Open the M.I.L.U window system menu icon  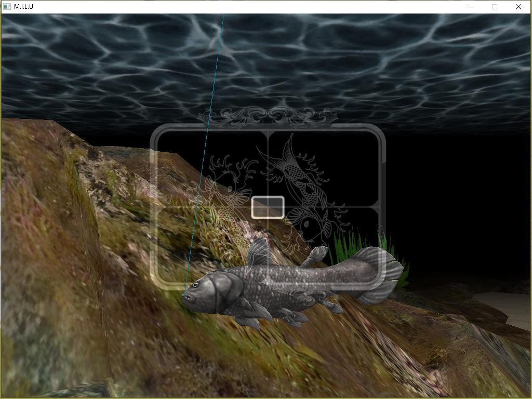click(x=7, y=7)
